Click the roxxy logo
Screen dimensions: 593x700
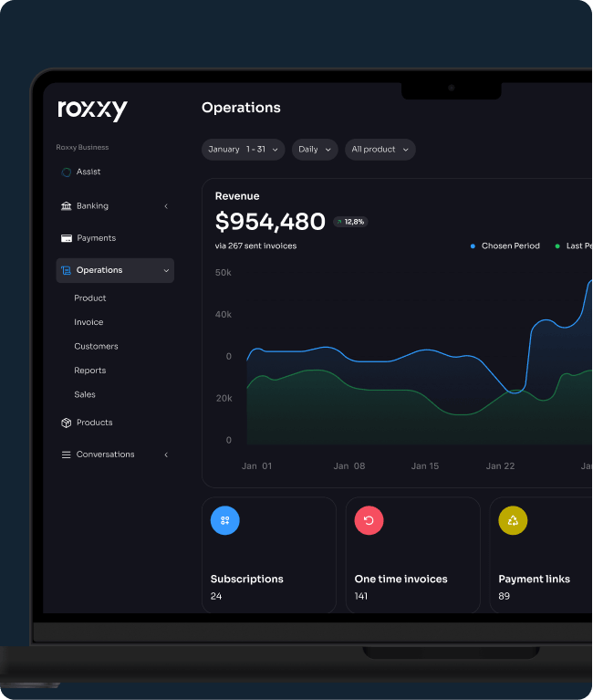(x=92, y=110)
